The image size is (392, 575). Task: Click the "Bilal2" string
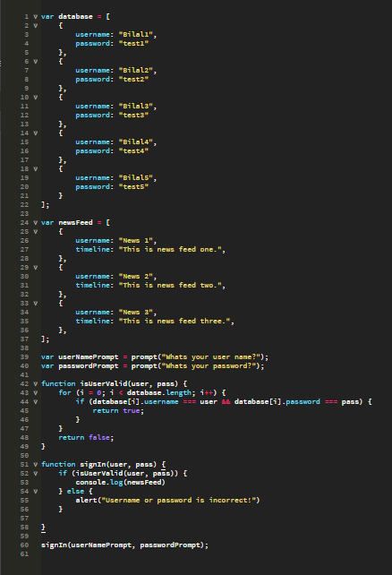click(x=135, y=71)
